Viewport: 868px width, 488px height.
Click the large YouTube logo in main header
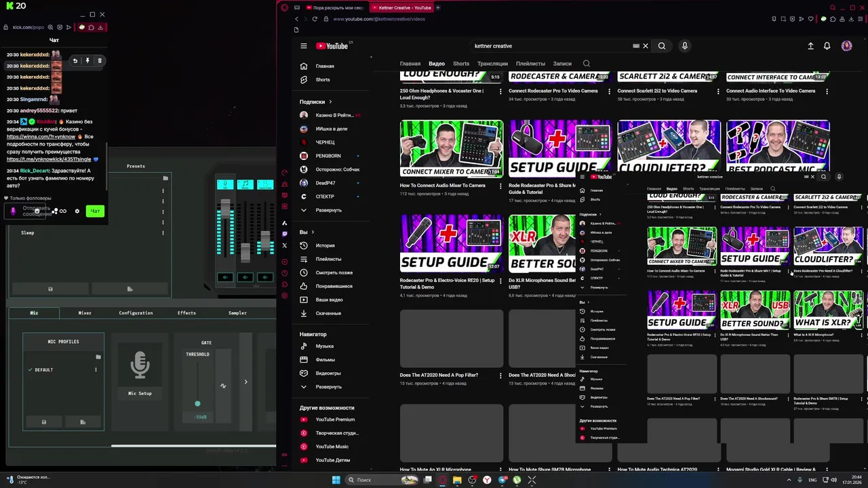click(x=333, y=46)
